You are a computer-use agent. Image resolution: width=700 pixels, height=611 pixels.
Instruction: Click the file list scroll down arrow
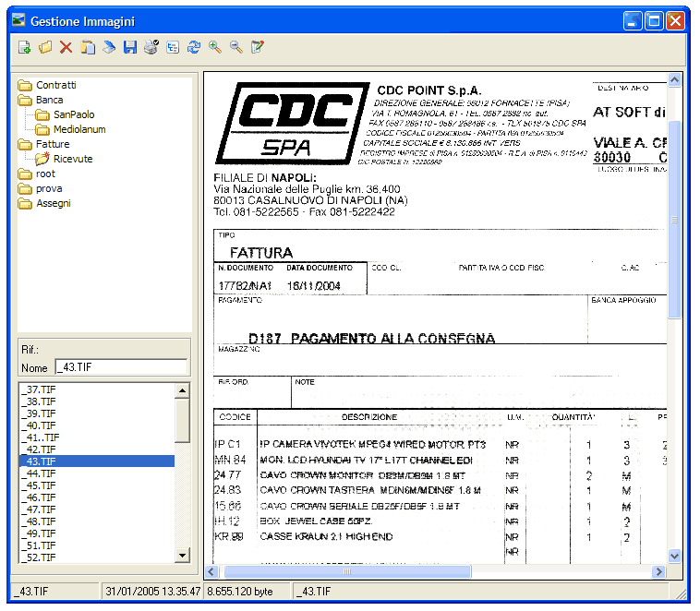(x=183, y=555)
